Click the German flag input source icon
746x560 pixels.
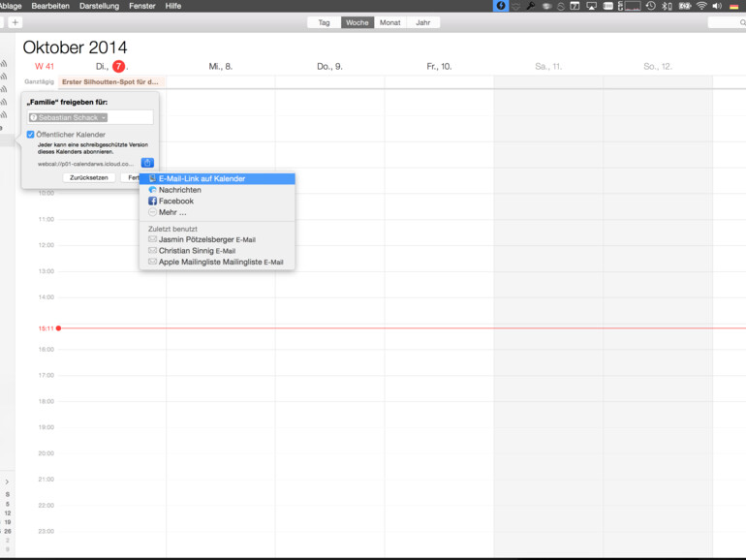734,6
